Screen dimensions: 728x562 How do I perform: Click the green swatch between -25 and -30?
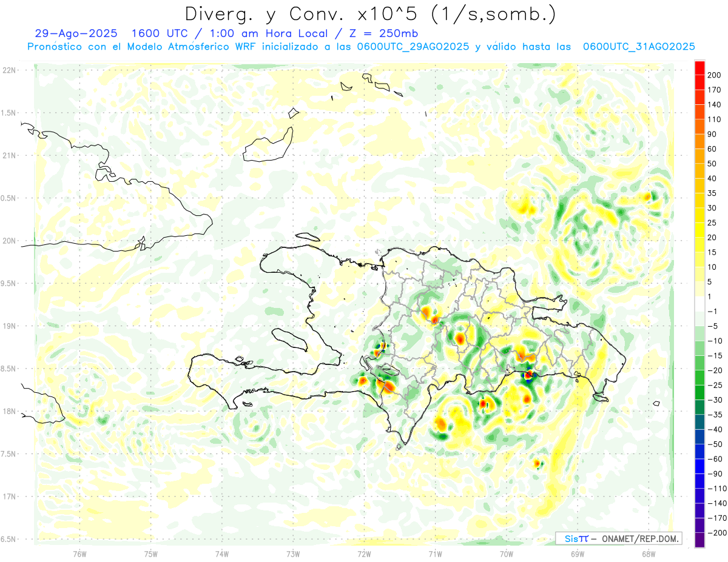point(699,393)
